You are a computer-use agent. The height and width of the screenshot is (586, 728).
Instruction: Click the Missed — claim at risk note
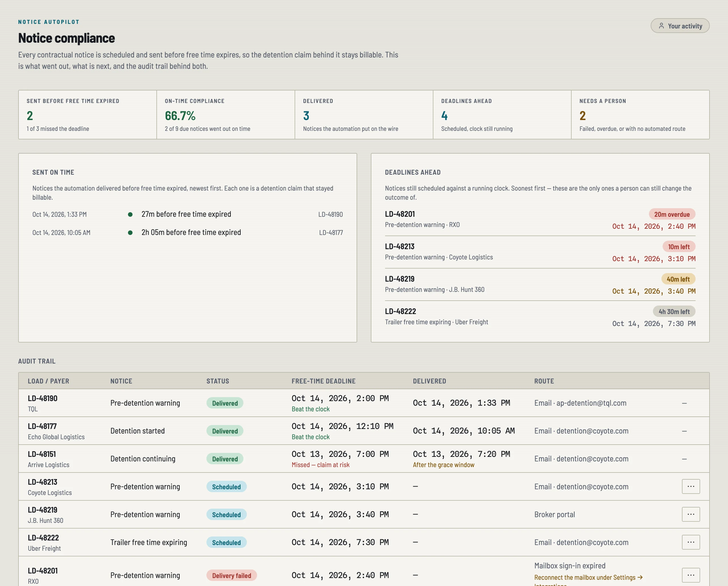pyautogui.click(x=320, y=465)
